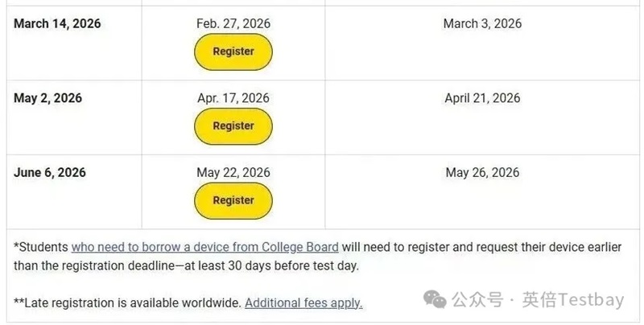Select the June 6, 2026 test date text
The image size is (644, 325).
pyautogui.click(x=50, y=172)
